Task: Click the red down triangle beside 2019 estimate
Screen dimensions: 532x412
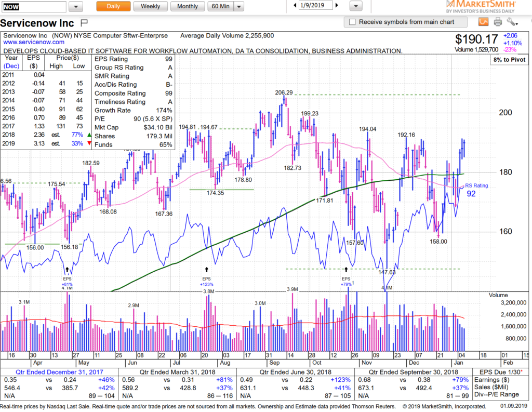Action: pos(89,143)
